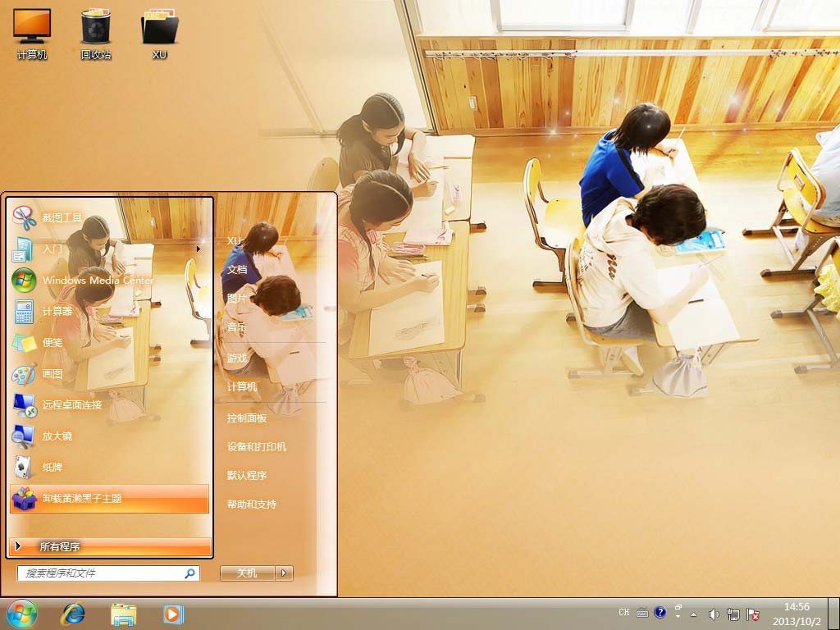Viewport: 840px width, 630px height.
Task: Start the 放大镜 magnifier
Action: [x=57, y=436]
